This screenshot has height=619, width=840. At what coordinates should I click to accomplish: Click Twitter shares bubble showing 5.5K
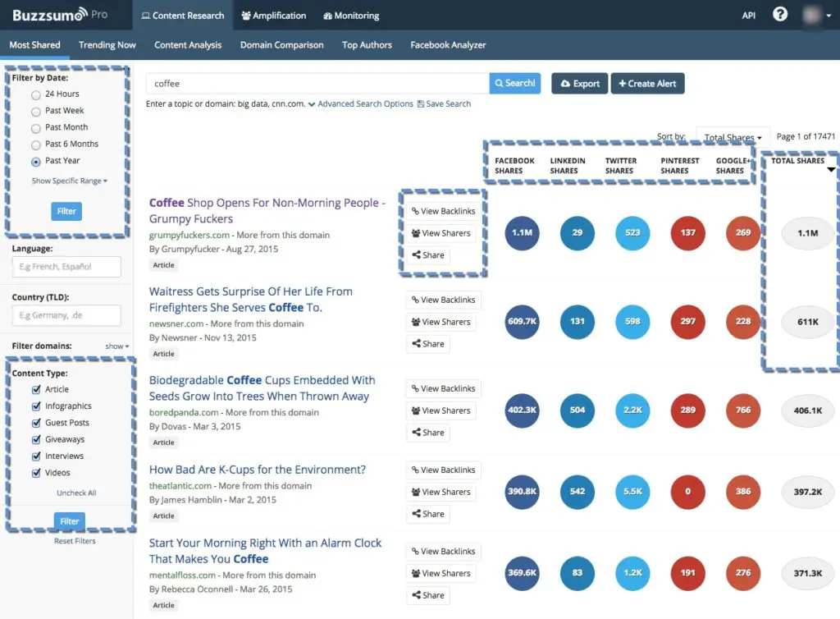coord(632,492)
